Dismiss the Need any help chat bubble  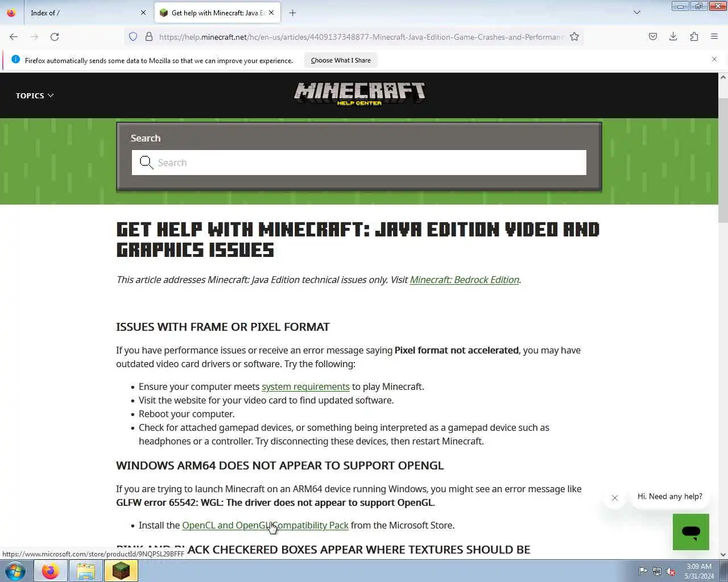614,498
